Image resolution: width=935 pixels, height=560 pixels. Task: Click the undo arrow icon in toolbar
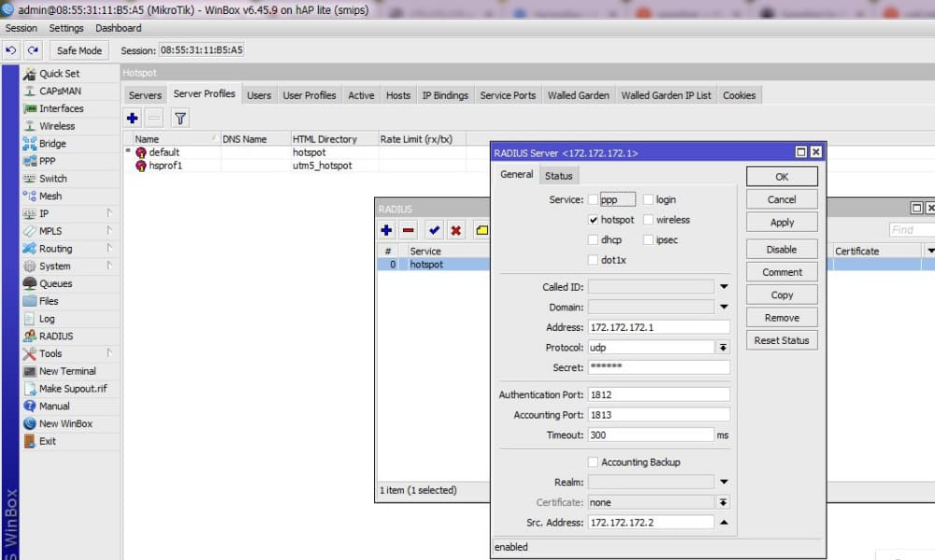pyautogui.click(x=11, y=50)
